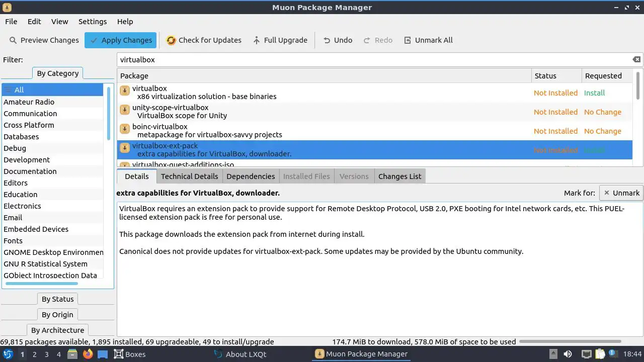The width and height of the screenshot is (644, 362).
Task: Filter by Amateur Radio category
Action: (x=53, y=102)
